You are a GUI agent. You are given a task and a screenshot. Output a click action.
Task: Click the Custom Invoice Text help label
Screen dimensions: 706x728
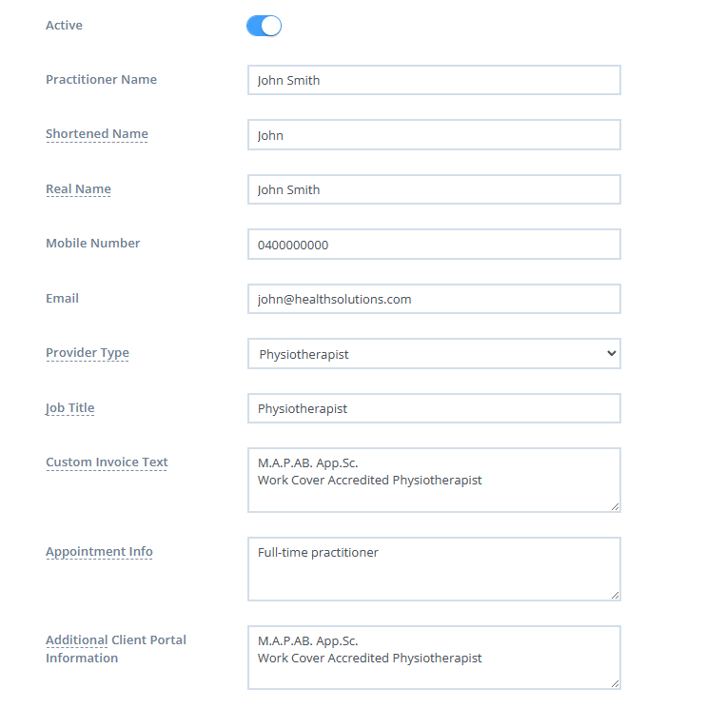(107, 462)
